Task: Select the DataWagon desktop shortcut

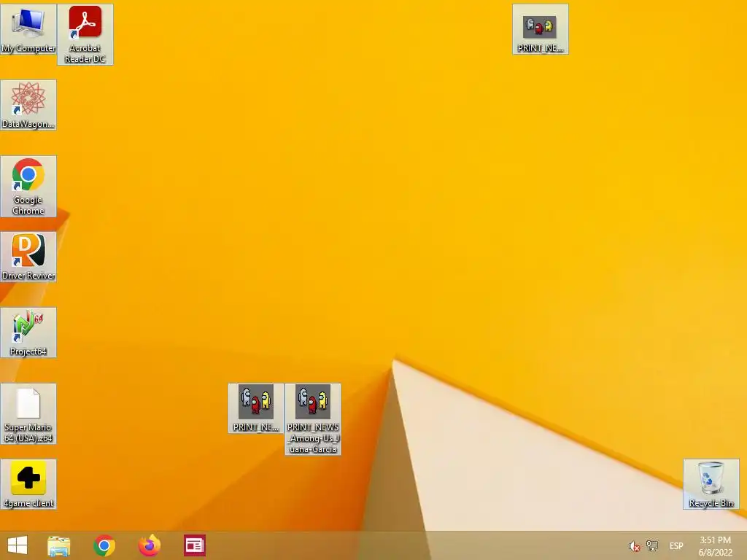Action: click(28, 105)
